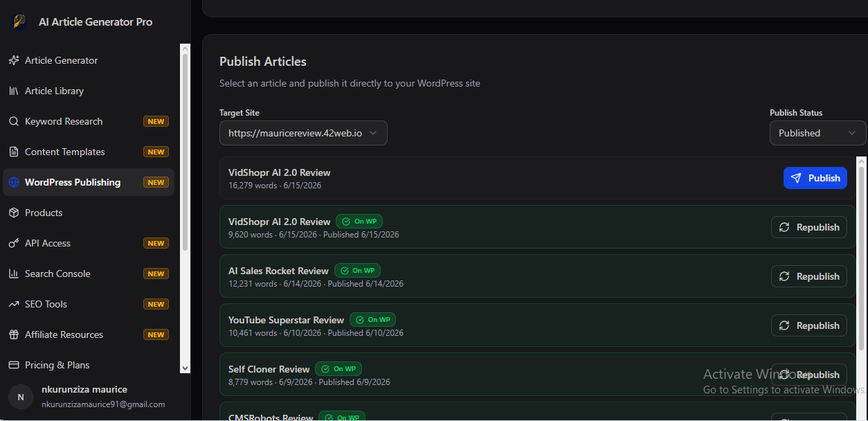Open WordPress Publishing section

click(x=89, y=182)
